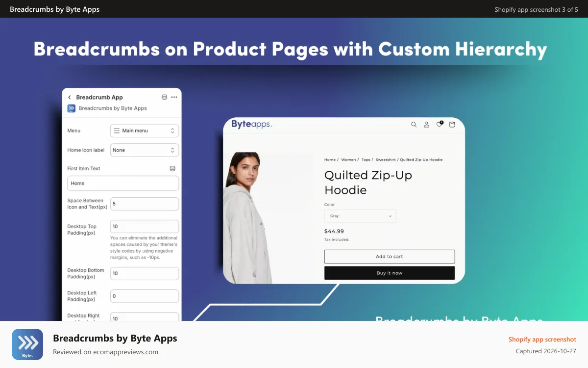Screen dimensions: 588x368
Task: Click the Color label above the dropdown
Action: pyautogui.click(x=329, y=205)
